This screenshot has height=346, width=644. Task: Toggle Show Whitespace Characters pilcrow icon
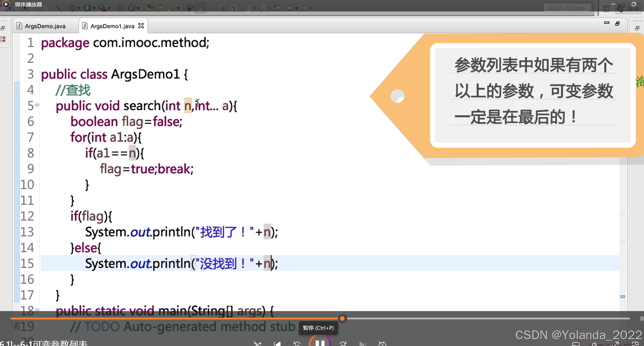234,8
